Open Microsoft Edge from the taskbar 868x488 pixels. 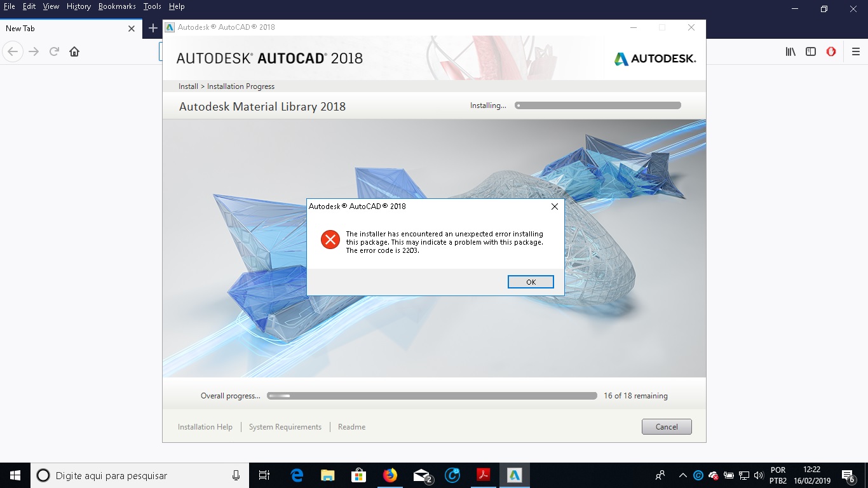[296, 475]
